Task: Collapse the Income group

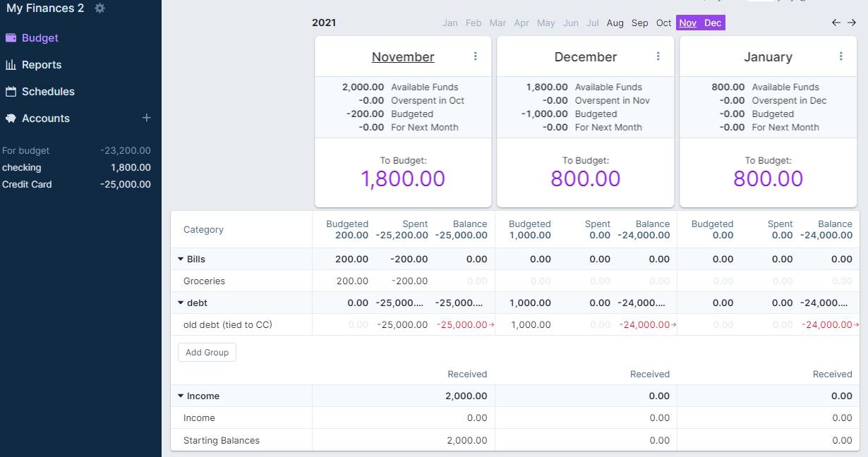Action: pos(181,396)
